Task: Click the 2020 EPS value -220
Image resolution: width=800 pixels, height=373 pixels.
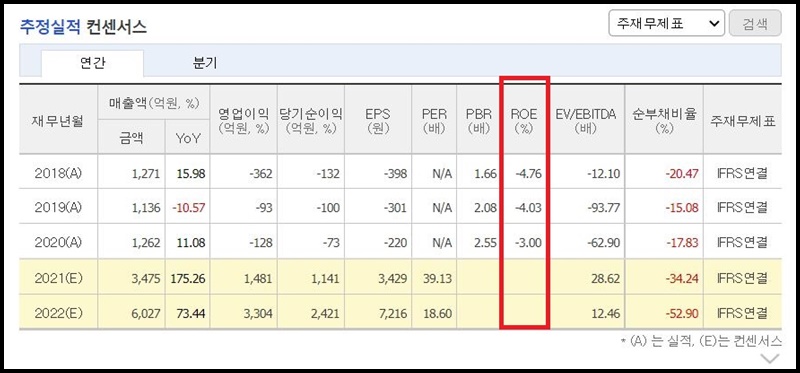Action: (x=395, y=243)
